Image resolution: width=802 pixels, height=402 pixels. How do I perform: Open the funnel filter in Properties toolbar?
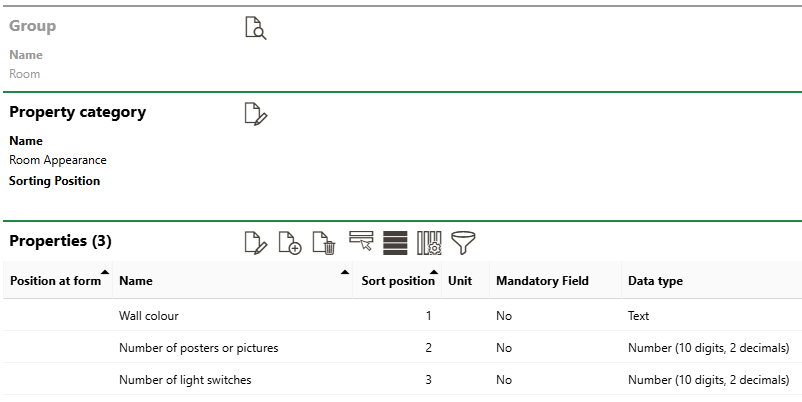pyautogui.click(x=463, y=242)
